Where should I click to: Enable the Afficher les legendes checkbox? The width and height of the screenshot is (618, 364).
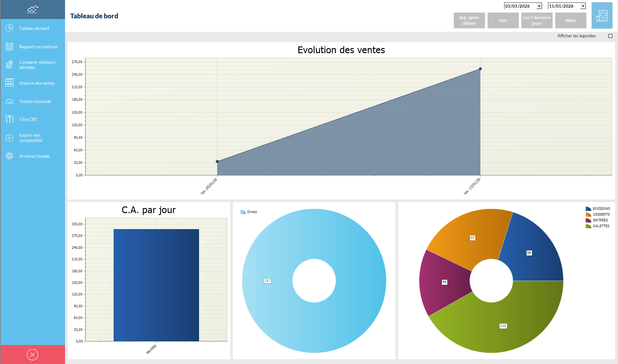pyautogui.click(x=610, y=36)
